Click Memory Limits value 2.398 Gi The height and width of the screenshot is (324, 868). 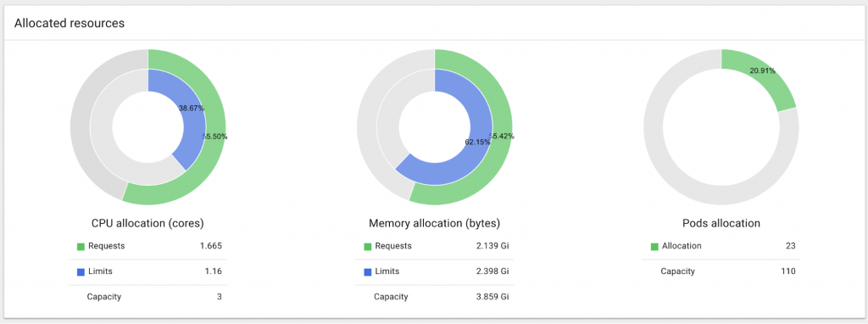click(492, 271)
